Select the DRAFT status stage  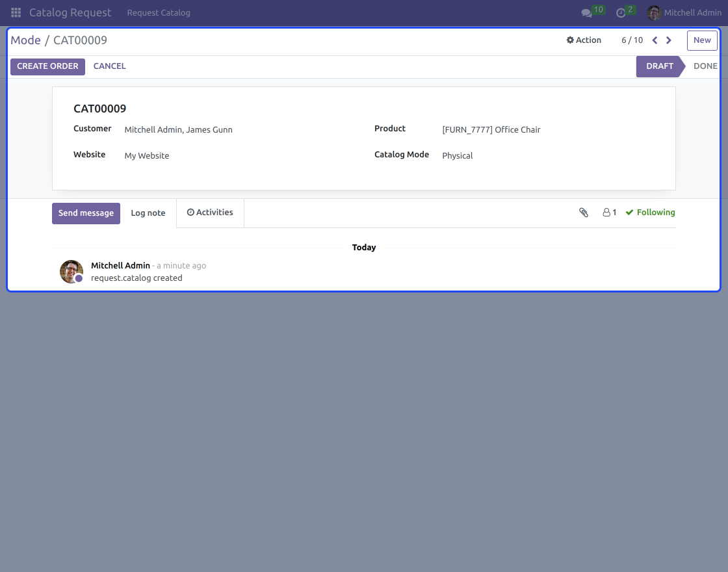(659, 66)
